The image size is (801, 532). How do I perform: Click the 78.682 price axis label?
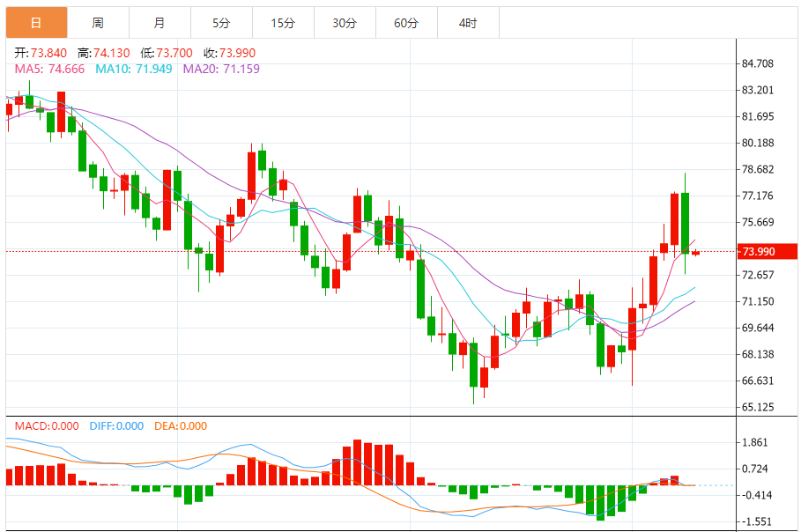[758, 169]
